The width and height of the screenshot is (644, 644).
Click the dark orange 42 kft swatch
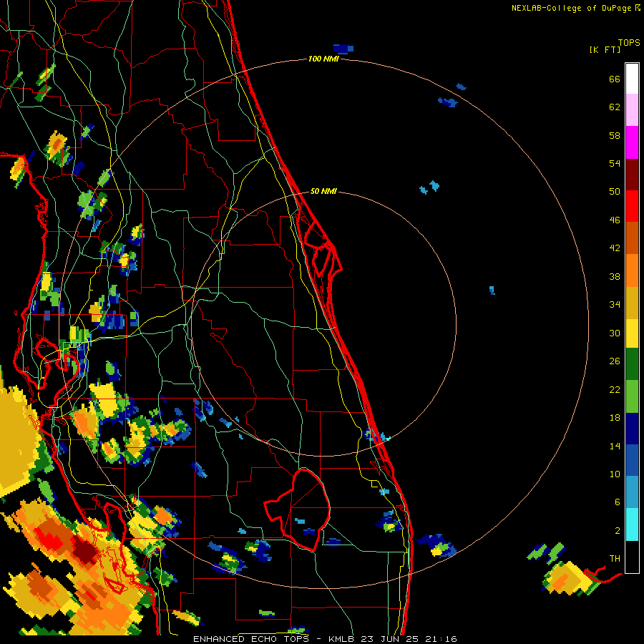tap(632, 238)
